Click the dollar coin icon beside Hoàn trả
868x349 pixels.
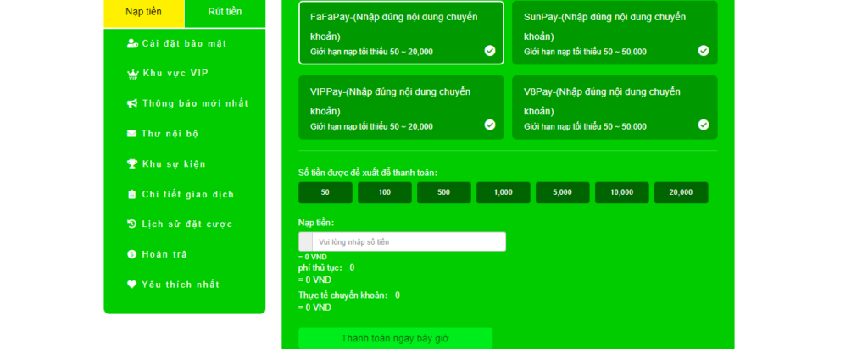tap(131, 254)
